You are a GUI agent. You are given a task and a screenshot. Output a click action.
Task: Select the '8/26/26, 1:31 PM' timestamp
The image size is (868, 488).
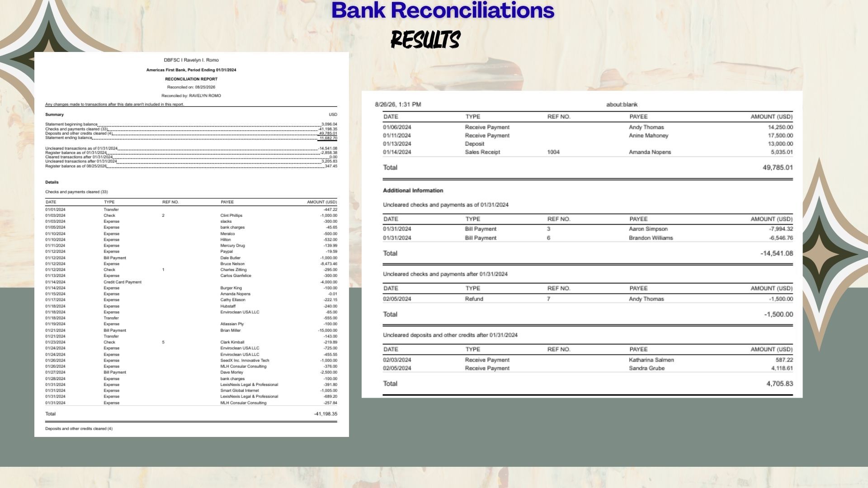(x=398, y=104)
